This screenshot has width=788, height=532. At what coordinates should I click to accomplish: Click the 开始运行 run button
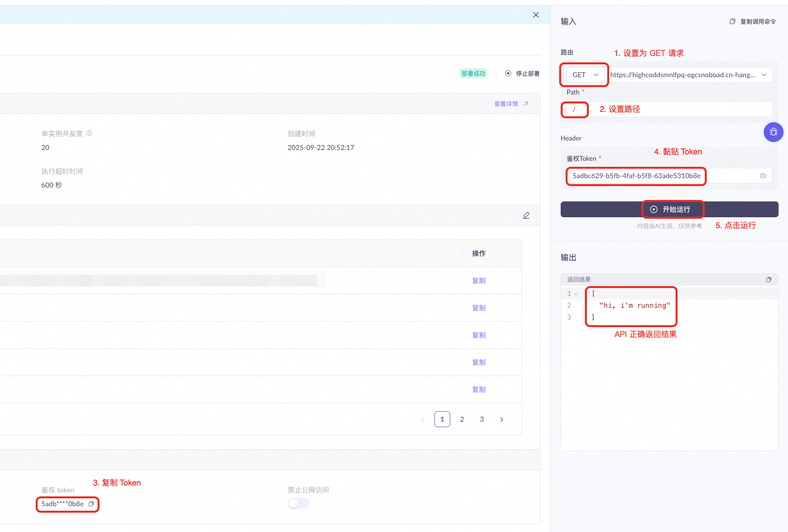click(670, 209)
